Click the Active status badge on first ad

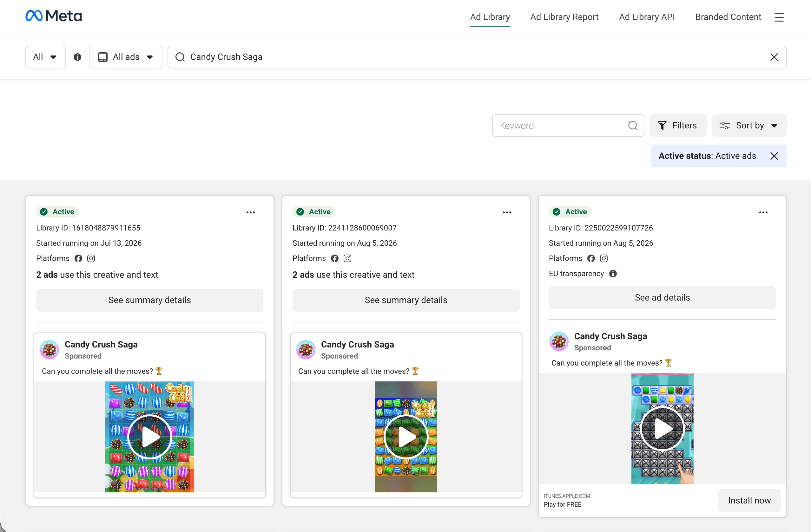[57, 212]
